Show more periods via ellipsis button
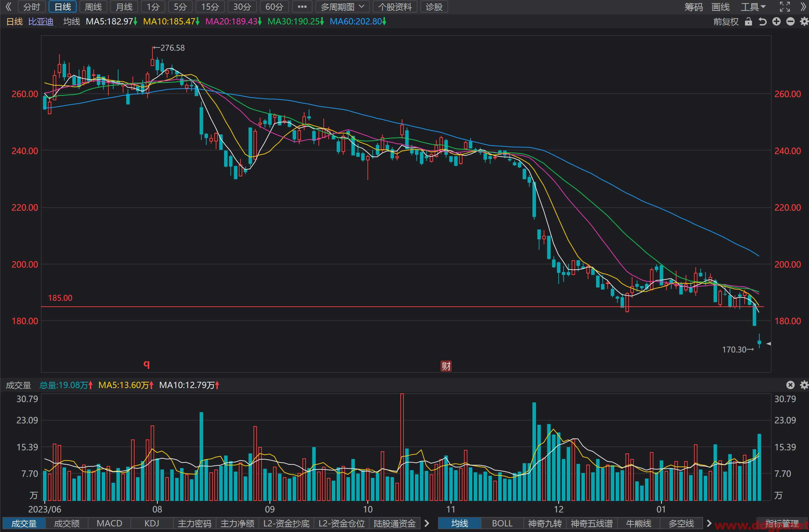 302,7
